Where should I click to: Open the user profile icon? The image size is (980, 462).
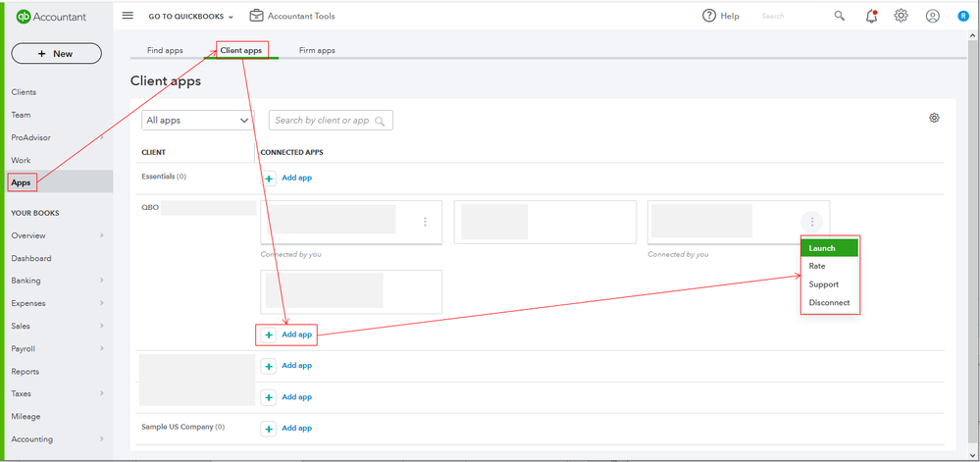(x=933, y=17)
